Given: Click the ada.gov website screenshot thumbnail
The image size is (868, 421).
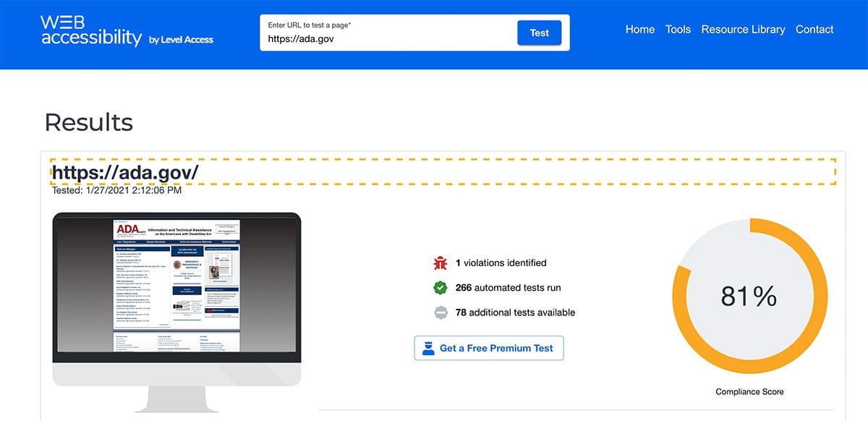Looking at the screenshot, I should [177, 286].
